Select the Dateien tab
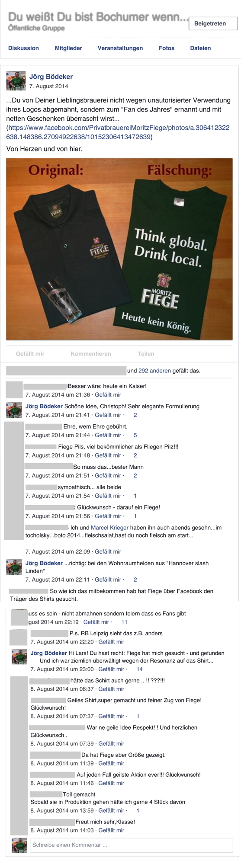The image size is (241, 868). coord(200,48)
